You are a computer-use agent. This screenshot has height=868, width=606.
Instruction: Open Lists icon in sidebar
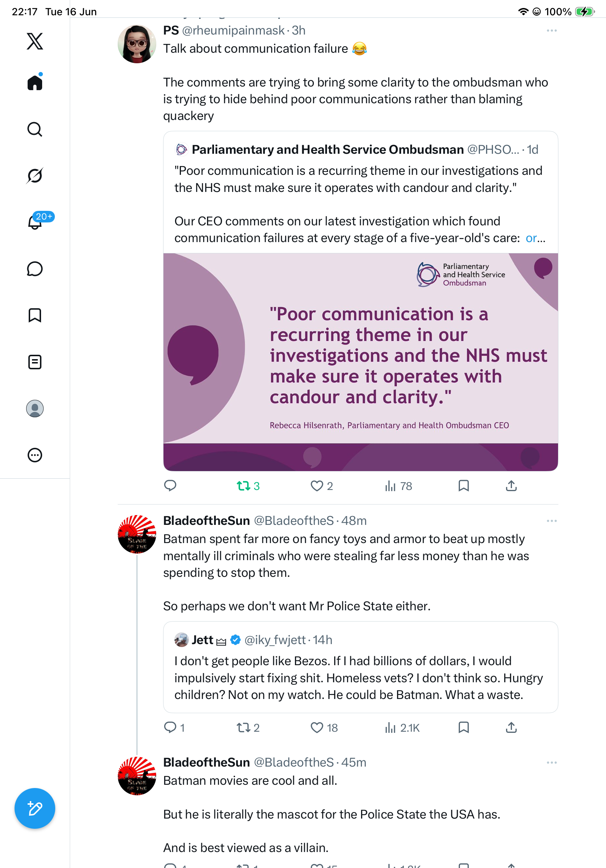(35, 362)
